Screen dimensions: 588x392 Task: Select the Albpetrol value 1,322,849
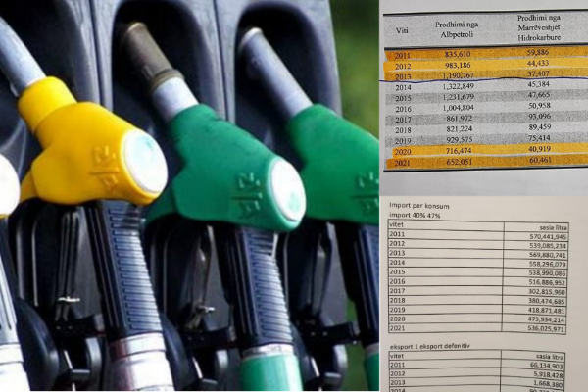click(x=458, y=86)
